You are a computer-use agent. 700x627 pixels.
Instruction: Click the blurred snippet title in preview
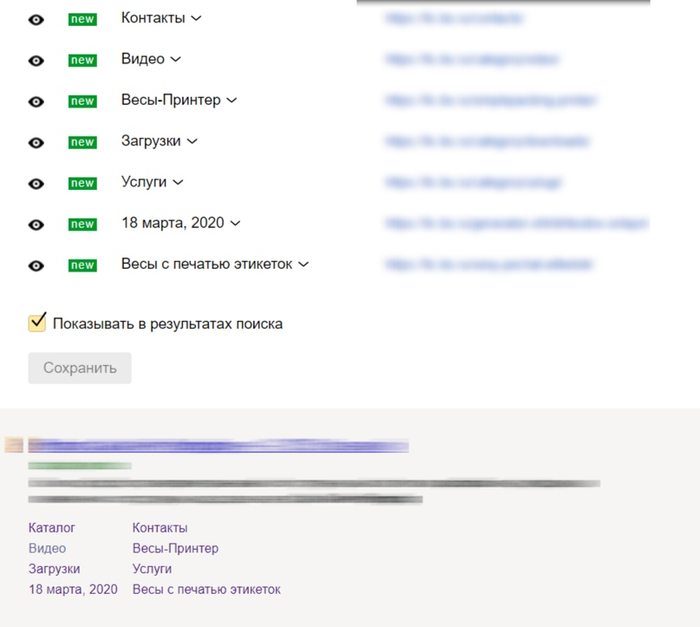tap(218, 446)
